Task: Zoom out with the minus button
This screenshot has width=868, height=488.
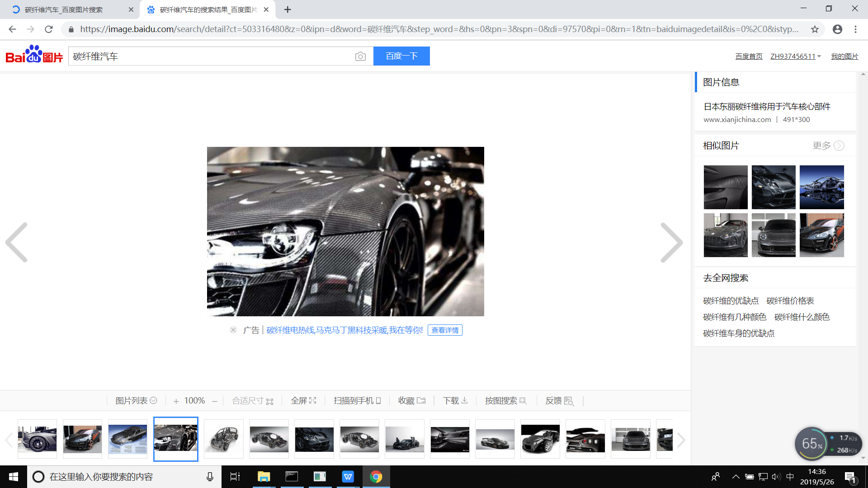Action: (215, 401)
